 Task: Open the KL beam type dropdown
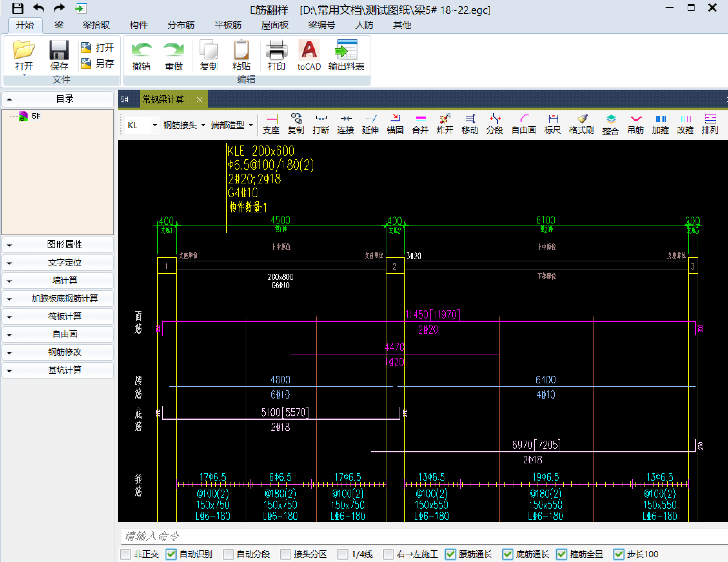tap(155, 126)
